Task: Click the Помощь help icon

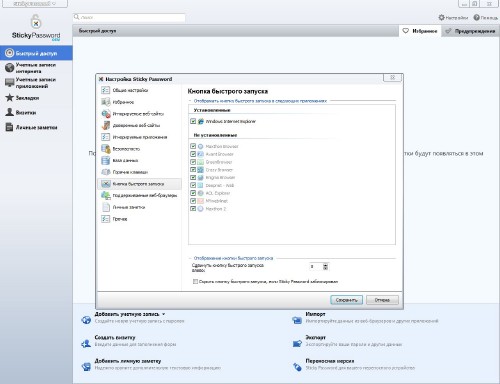Action: [x=477, y=17]
